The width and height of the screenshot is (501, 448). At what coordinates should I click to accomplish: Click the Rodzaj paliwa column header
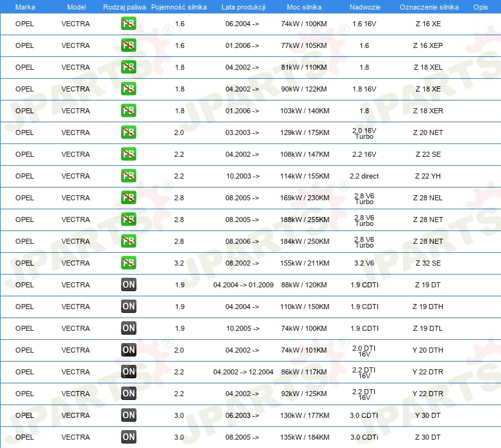pyautogui.click(x=124, y=7)
